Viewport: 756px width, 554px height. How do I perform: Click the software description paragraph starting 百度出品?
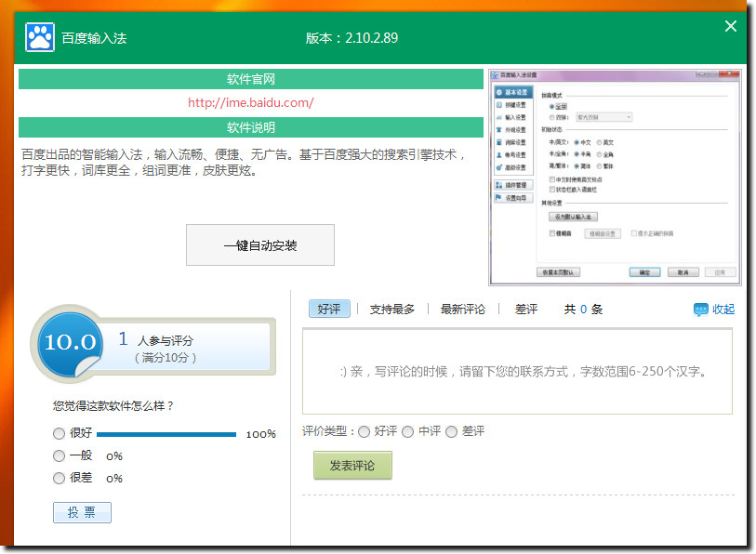tap(244, 163)
